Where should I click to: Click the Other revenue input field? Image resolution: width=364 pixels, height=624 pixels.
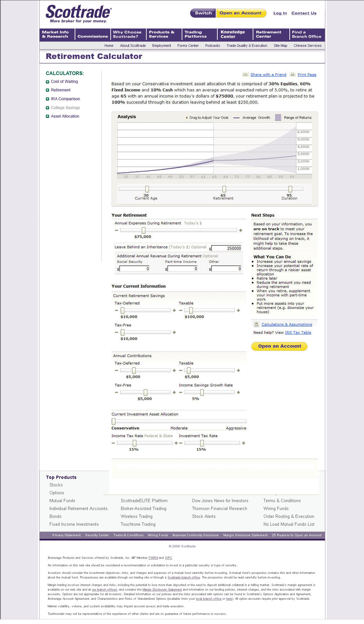pyautogui.click(x=227, y=269)
